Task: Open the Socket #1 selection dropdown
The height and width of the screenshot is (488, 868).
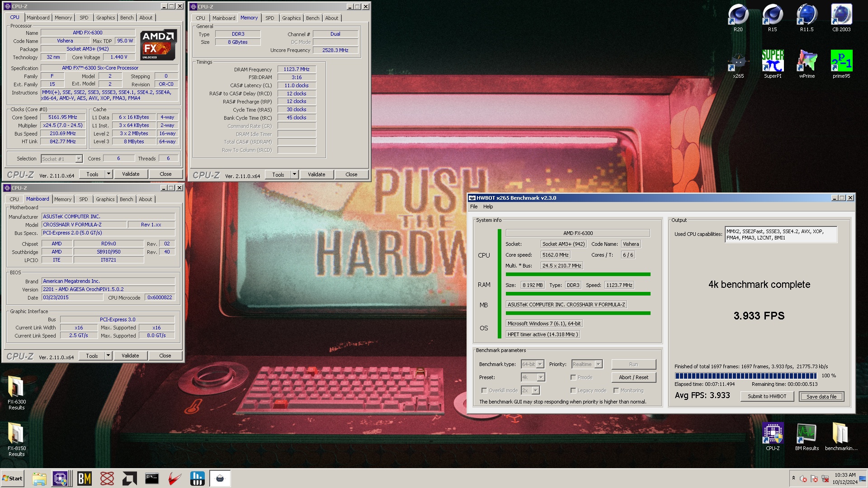Action: 61,159
